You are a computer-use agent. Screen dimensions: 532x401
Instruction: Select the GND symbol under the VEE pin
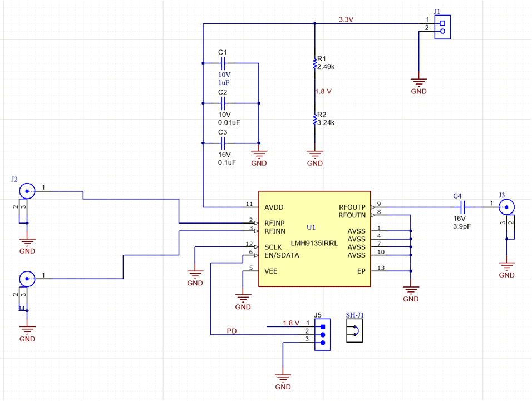pyautogui.click(x=243, y=297)
